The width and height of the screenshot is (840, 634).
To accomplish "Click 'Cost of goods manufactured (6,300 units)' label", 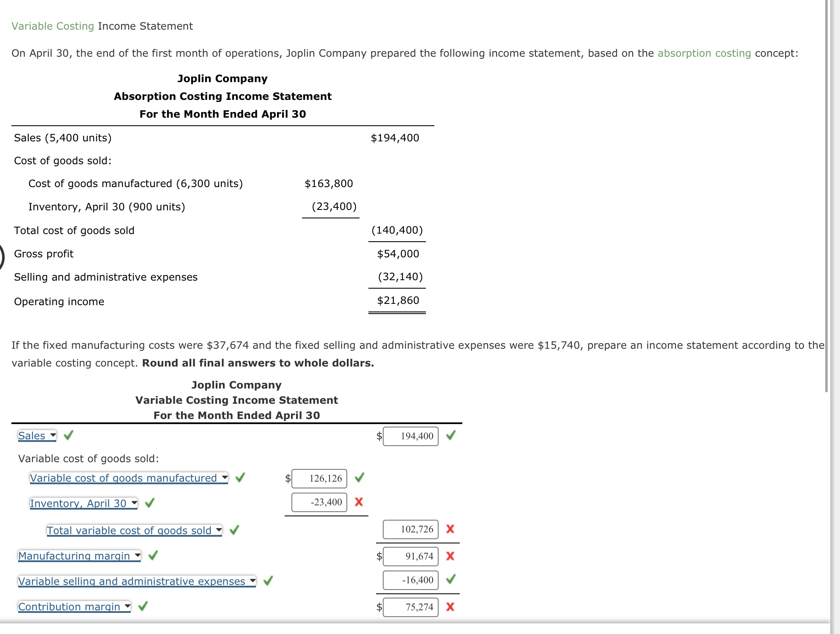I will [135, 184].
